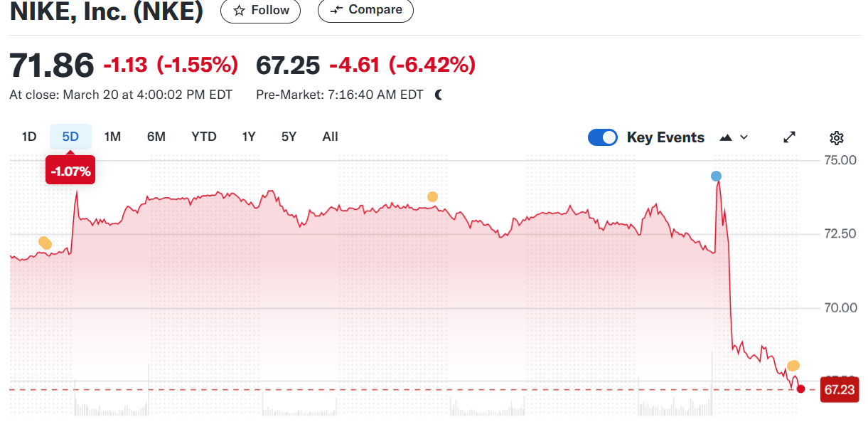Viewport: 868px width, 422px height.
Task: Show the 5Y price history
Action: click(289, 137)
